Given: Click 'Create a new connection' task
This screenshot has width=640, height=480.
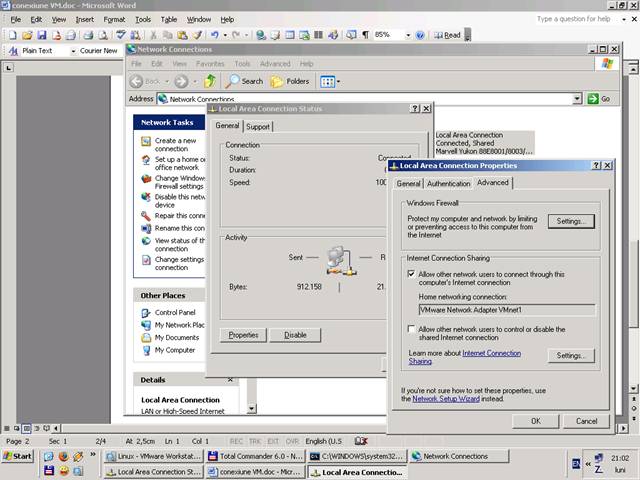Looking at the screenshot, I should (x=176, y=144).
